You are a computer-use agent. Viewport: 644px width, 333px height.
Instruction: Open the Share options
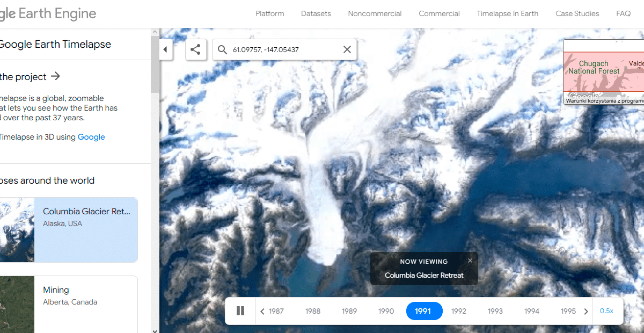(196, 49)
